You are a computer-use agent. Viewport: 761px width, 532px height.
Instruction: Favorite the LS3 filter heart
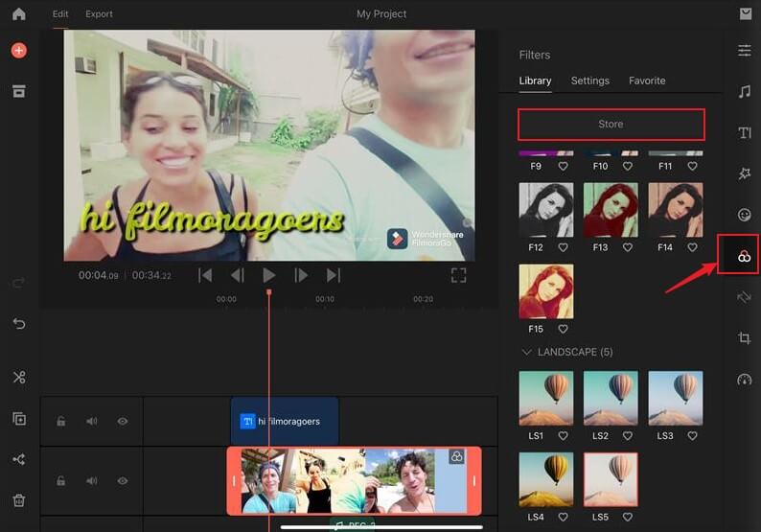693,436
